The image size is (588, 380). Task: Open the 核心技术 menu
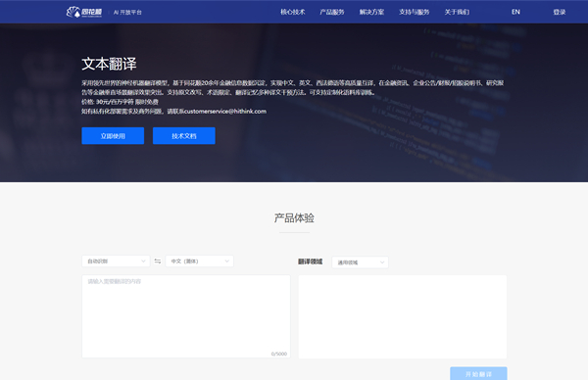pos(293,12)
